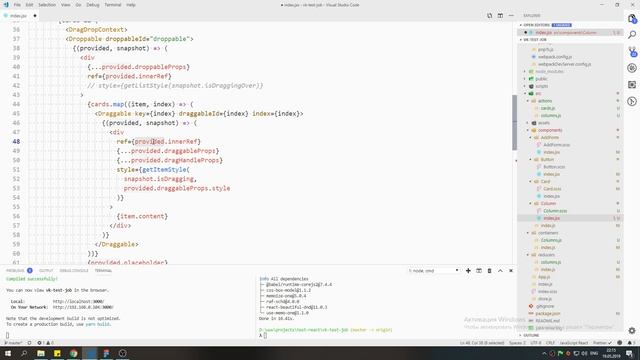640x360 pixels.
Task: Open the GitLens icon in the activity bar
Action: coord(632,101)
